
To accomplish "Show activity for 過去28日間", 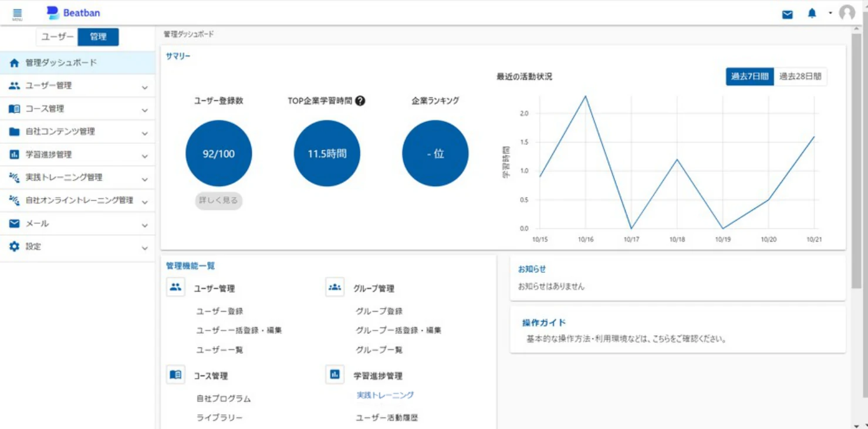I will (800, 76).
